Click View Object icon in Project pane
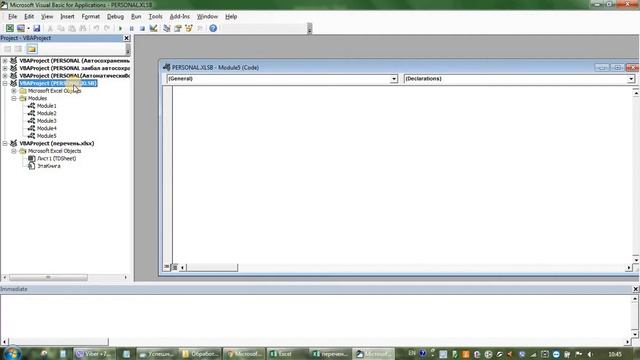This screenshot has height=360, width=640. point(18,49)
